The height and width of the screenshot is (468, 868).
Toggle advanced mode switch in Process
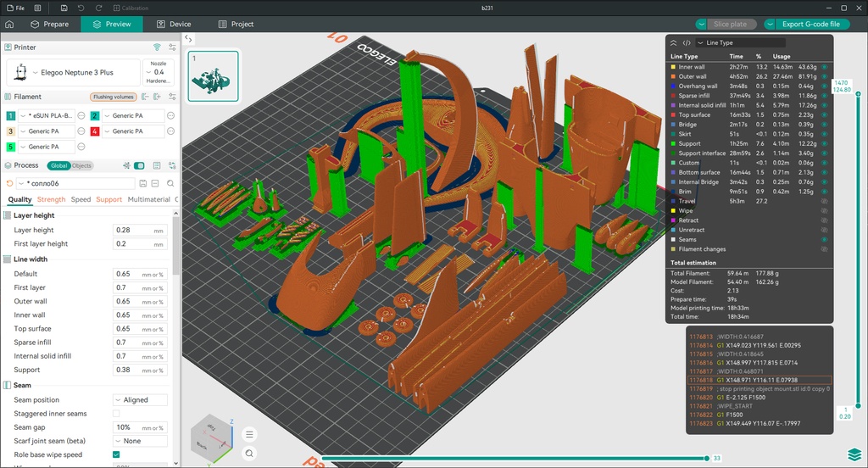pyautogui.click(x=140, y=165)
